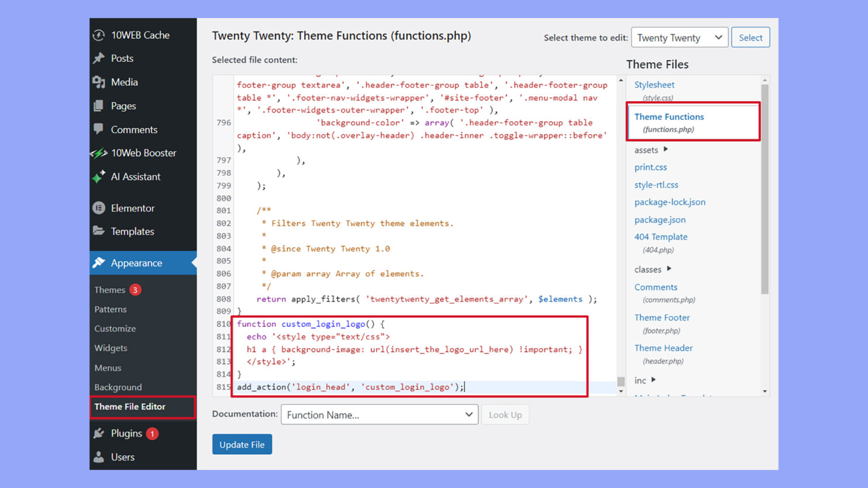Select the Media library icon
Image resolution: width=868 pixels, height=488 pixels.
[x=99, y=82]
